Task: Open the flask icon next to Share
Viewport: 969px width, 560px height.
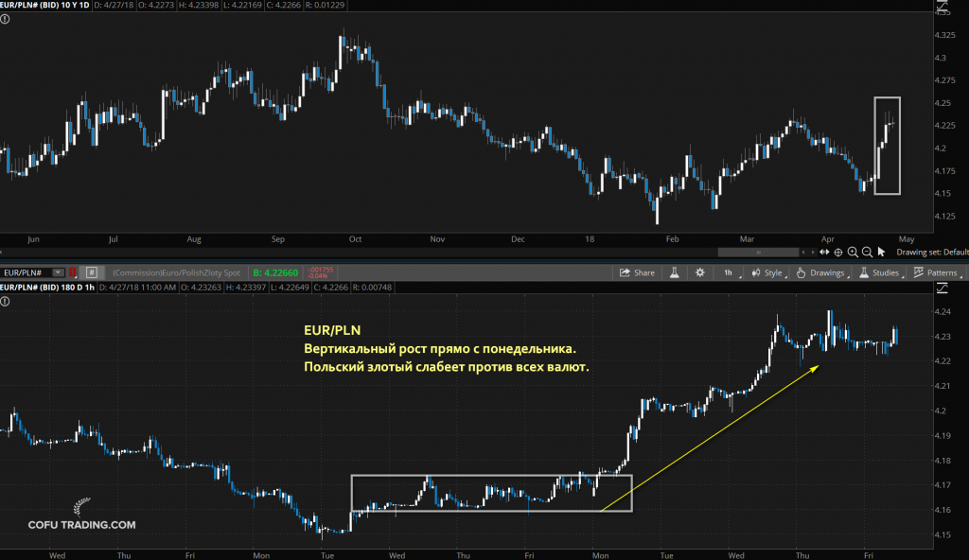Action: (677, 272)
